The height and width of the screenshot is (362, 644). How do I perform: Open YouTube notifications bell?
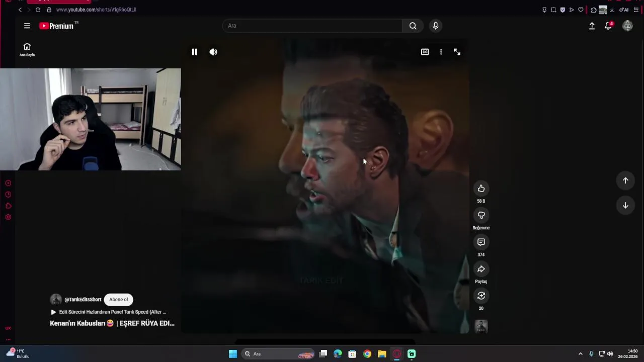608,26
